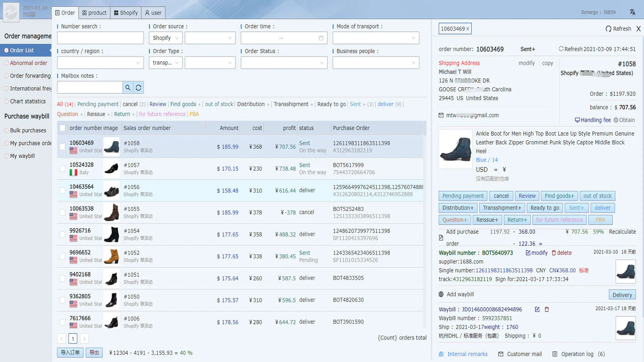The image size is (644, 362).
Task: Click the red delete trash icon for waybill JD014600008682494896
Action: 547,309
